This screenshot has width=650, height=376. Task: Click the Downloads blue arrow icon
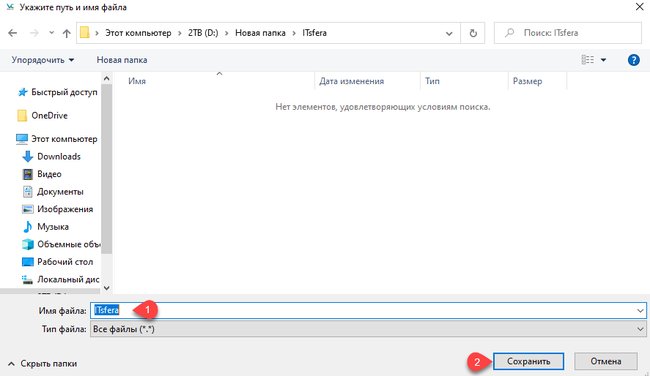pos(27,157)
